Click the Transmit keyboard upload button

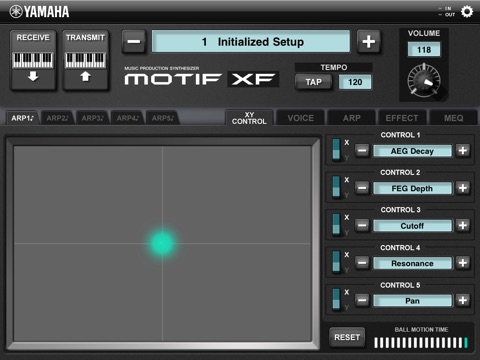(x=85, y=61)
